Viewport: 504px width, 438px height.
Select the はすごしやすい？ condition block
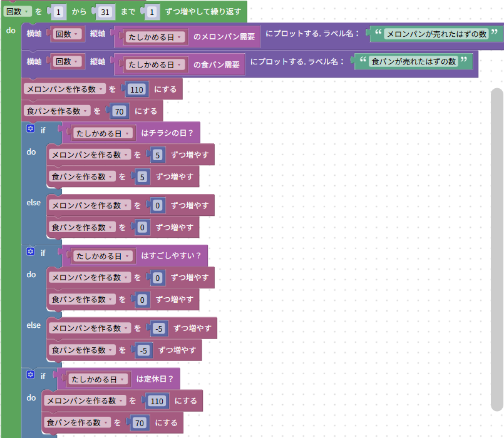pyautogui.click(x=173, y=256)
